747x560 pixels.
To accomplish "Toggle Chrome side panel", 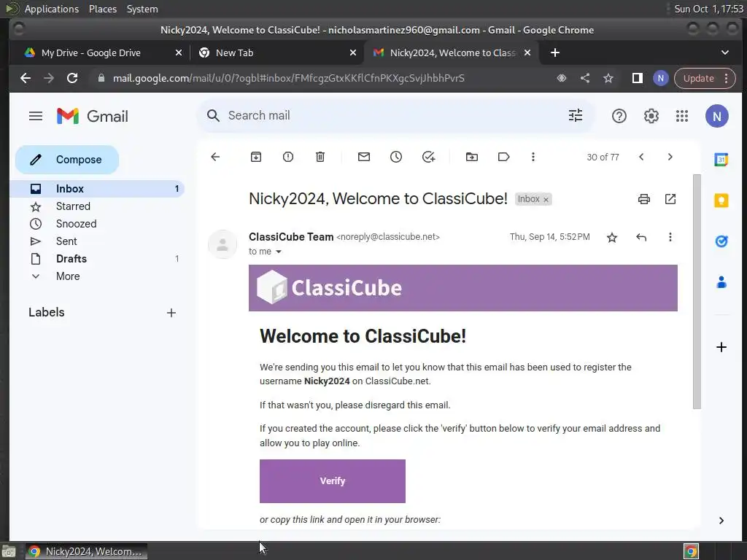I will pyautogui.click(x=638, y=78).
